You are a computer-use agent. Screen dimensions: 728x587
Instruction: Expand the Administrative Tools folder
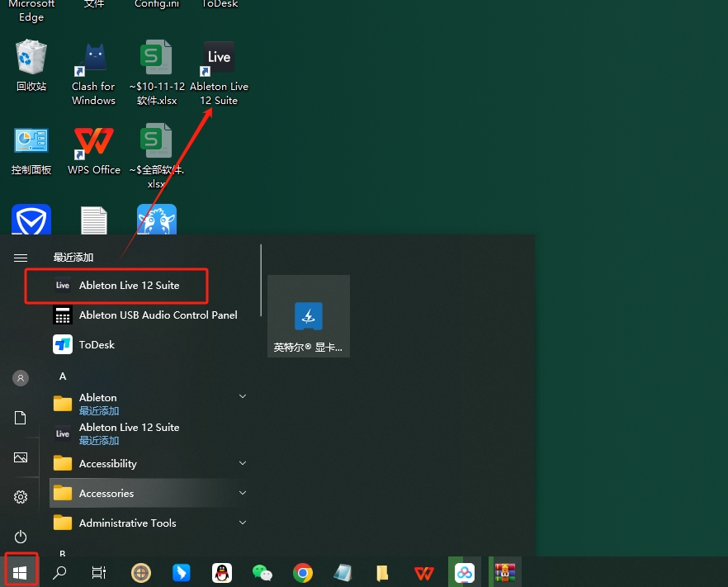[x=243, y=523]
